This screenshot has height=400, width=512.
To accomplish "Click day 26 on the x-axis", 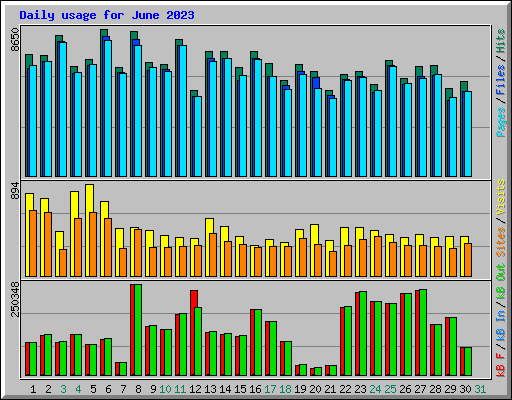I will coord(405,389).
